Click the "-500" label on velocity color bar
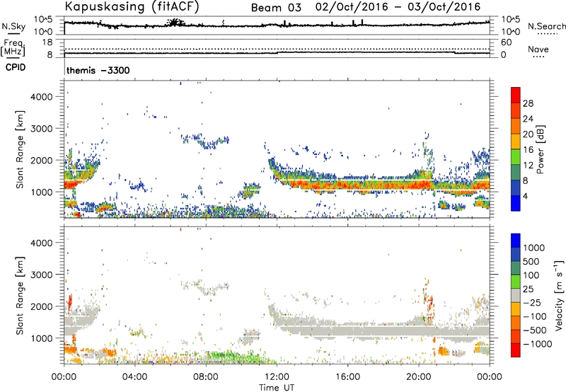Screen dimensions: 566x392 click(535, 330)
